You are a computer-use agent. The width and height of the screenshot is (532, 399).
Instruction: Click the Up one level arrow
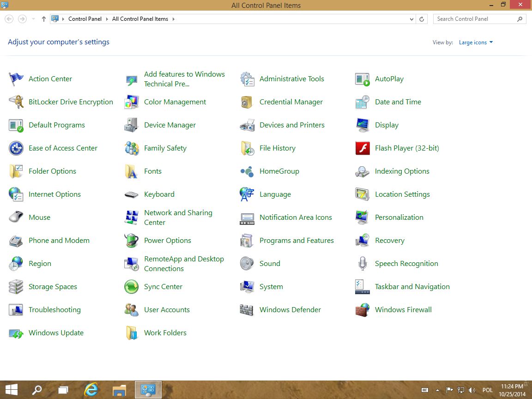click(43, 19)
